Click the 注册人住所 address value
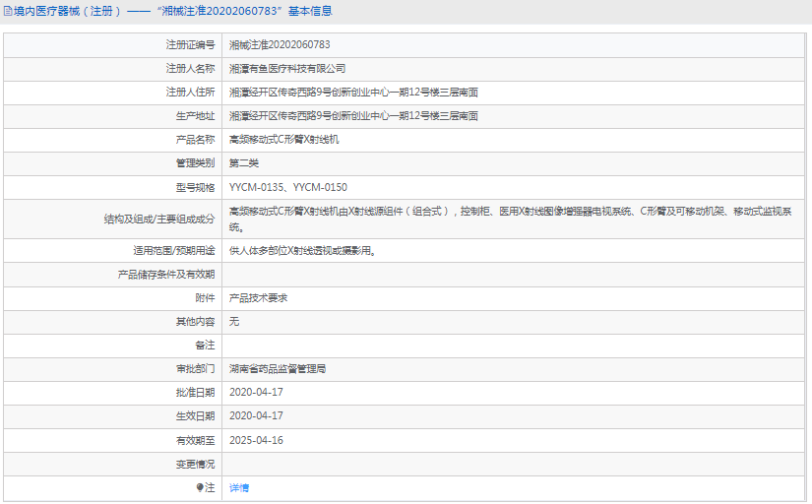 353,93
